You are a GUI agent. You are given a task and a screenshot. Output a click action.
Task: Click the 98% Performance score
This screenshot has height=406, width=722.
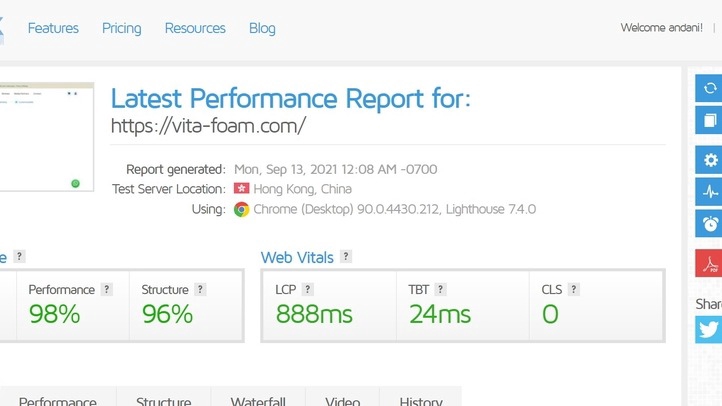[x=54, y=314]
